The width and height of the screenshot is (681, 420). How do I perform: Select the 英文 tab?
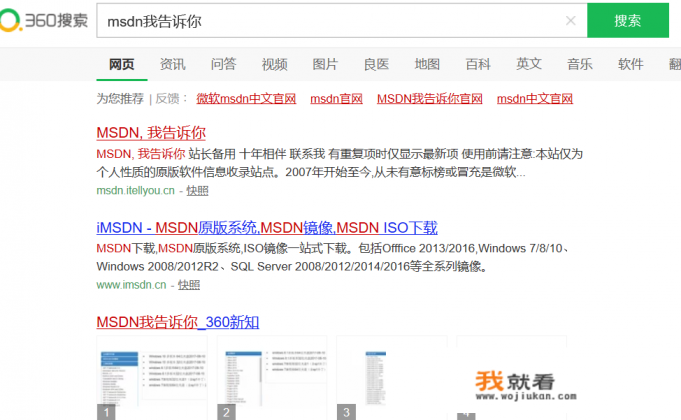(529, 64)
